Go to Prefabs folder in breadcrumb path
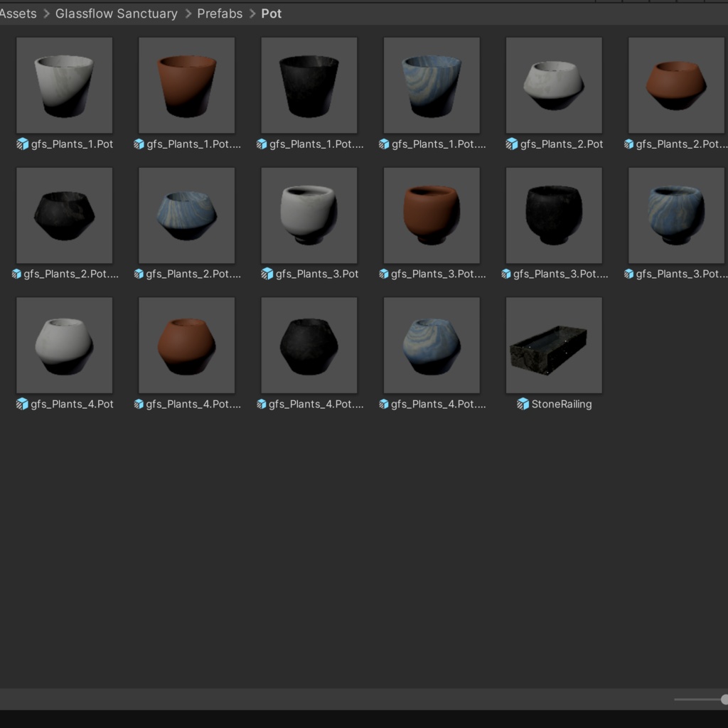This screenshot has height=728, width=728. 220,14
